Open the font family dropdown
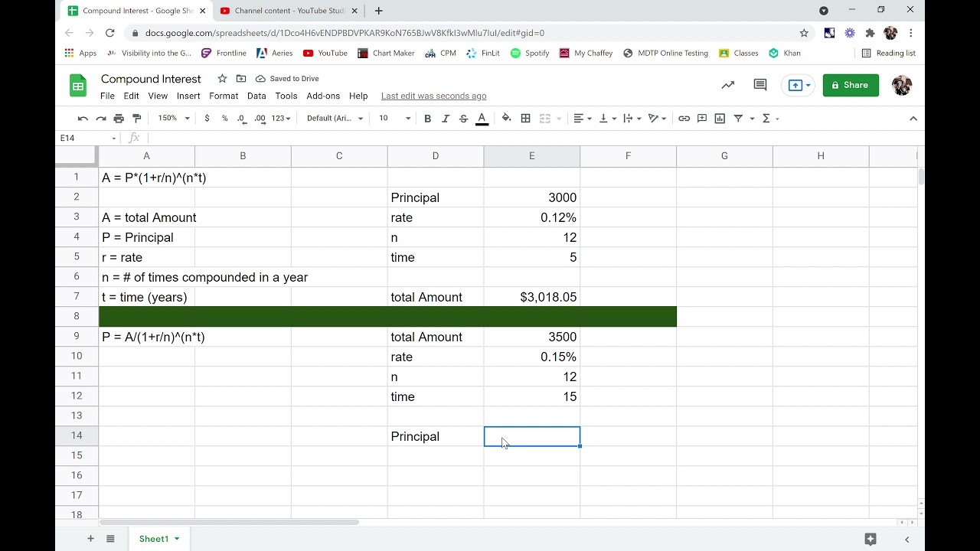This screenshot has width=980, height=551. [335, 118]
